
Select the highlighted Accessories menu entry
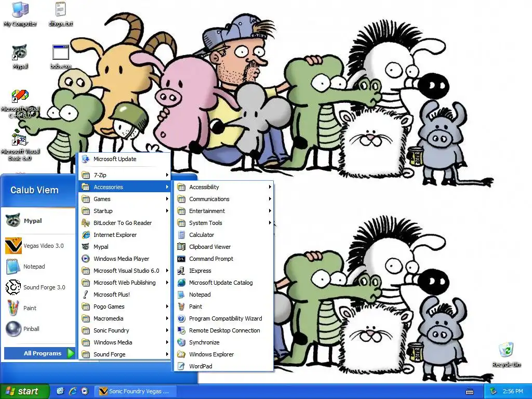click(x=125, y=187)
